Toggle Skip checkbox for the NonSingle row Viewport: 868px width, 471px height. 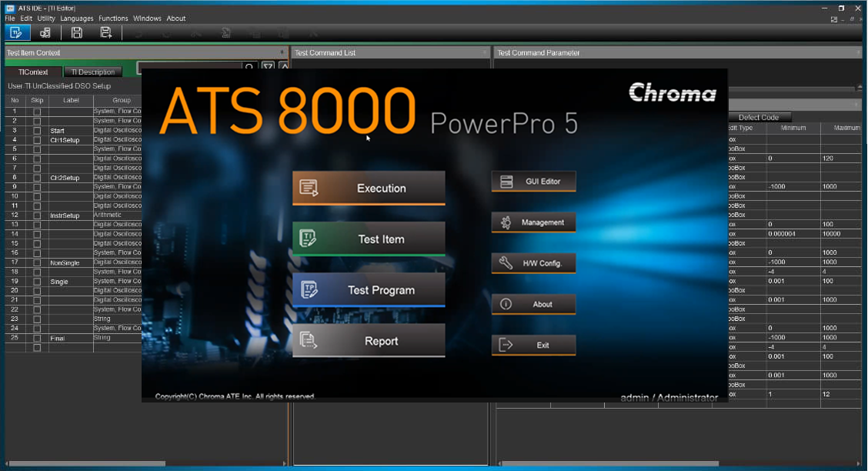point(37,263)
